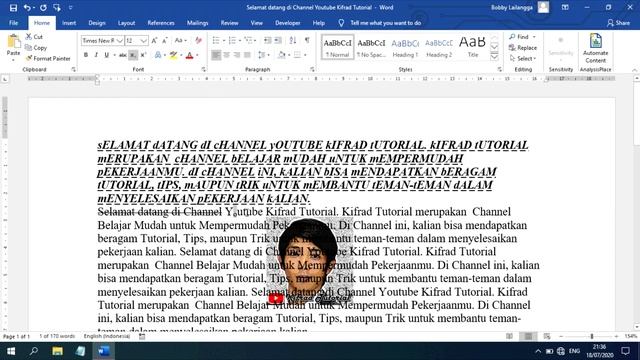Screen dimensions: 640x360
Task: Center-align the paragraph
Action: pyautogui.click(x=227, y=55)
